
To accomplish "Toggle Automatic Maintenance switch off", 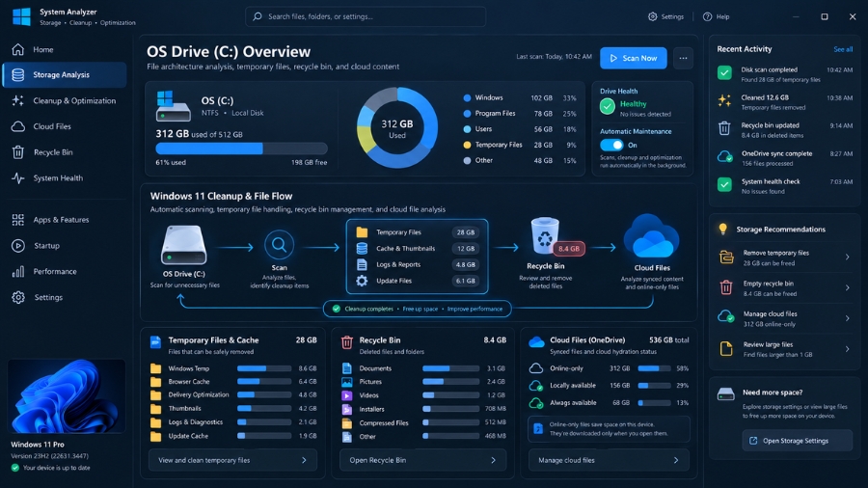I will (x=611, y=145).
